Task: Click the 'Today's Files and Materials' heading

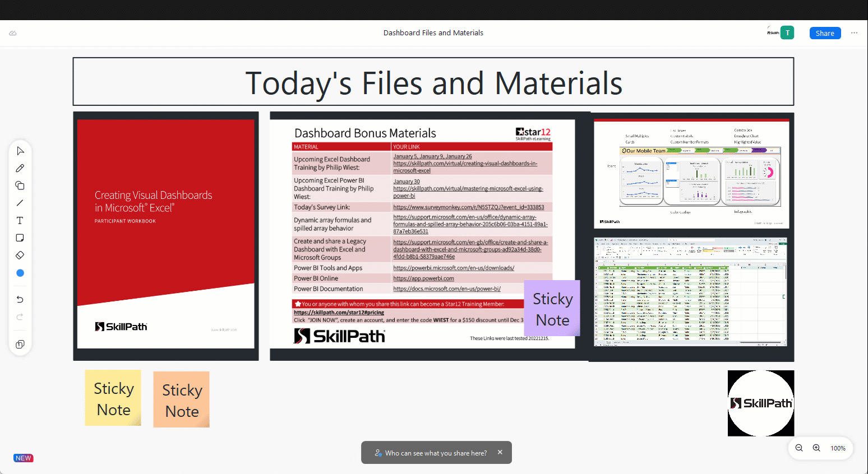Action: point(433,83)
